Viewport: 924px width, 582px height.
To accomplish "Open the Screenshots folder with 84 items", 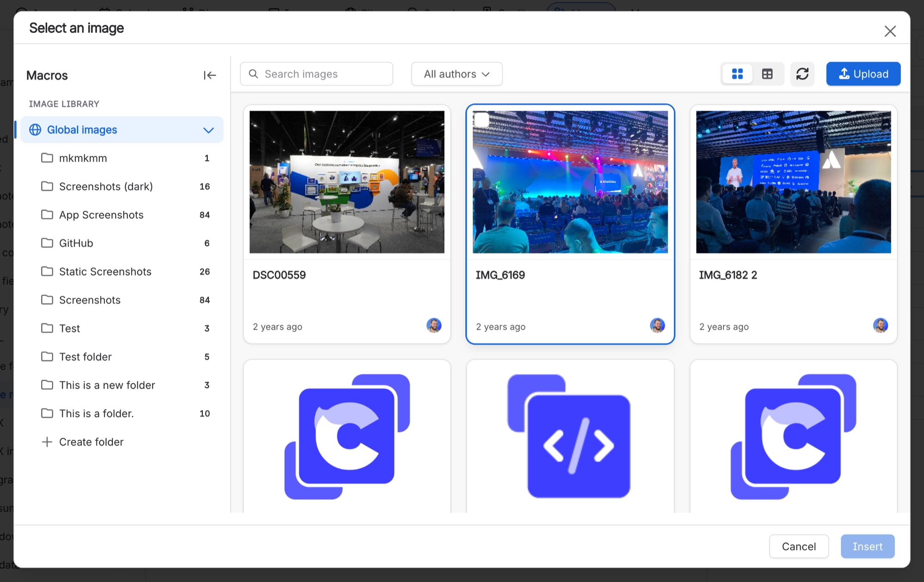I will tap(122, 300).
